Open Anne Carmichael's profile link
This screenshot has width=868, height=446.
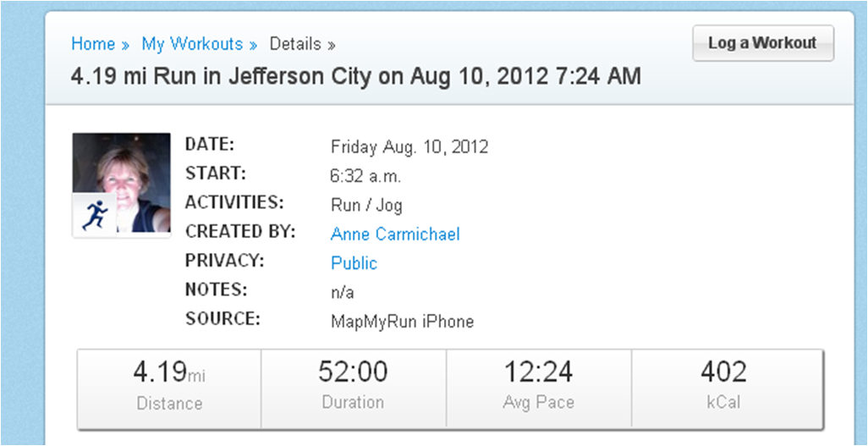pos(395,234)
